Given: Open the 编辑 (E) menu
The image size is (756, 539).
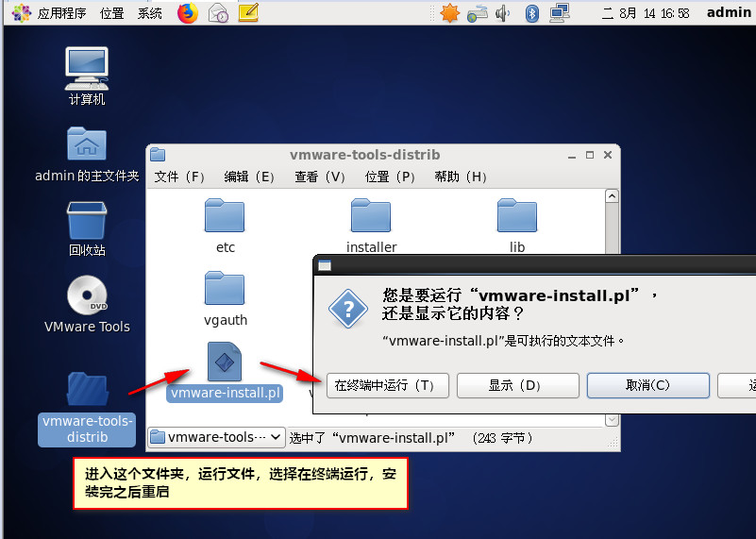Looking at the screenshot, I should pyautogui.click(x=249, y=177).
